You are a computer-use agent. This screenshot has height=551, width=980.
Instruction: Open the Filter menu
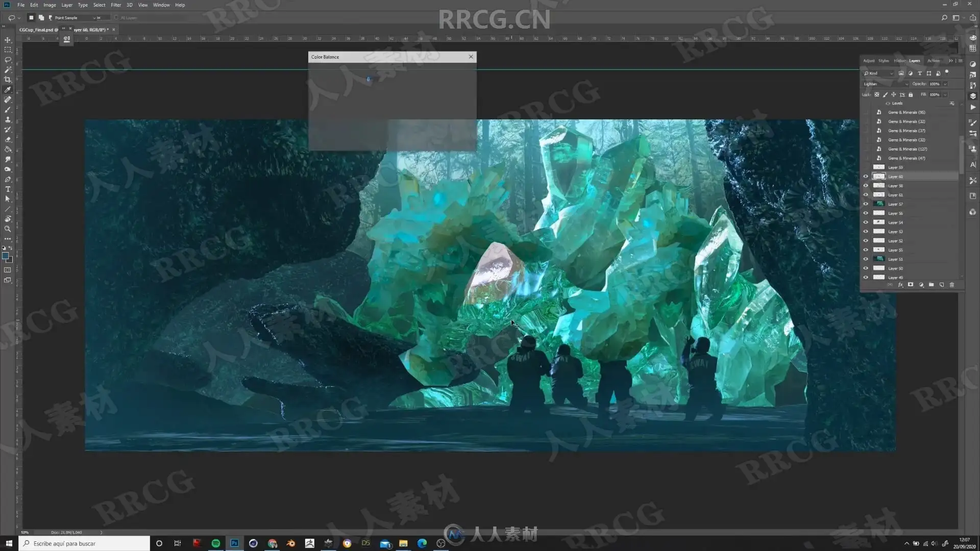[x=116, y=5]
